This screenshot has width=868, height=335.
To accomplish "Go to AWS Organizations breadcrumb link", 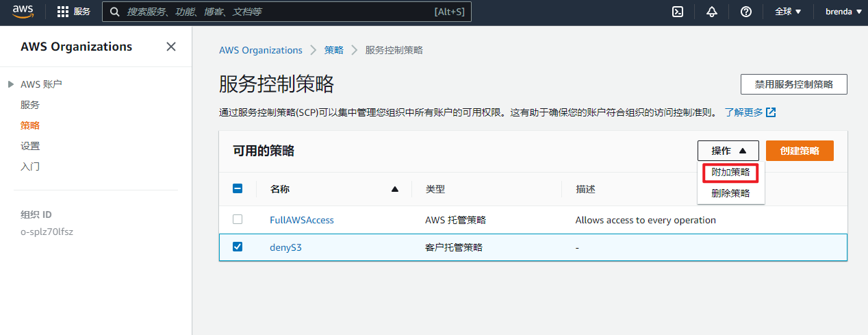I will pos(261,50).
